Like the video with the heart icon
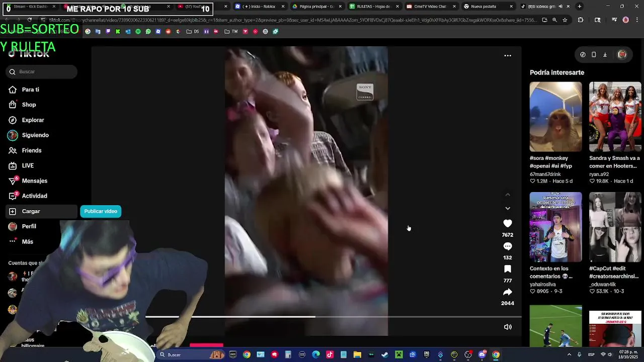 (x=508, y=223)
